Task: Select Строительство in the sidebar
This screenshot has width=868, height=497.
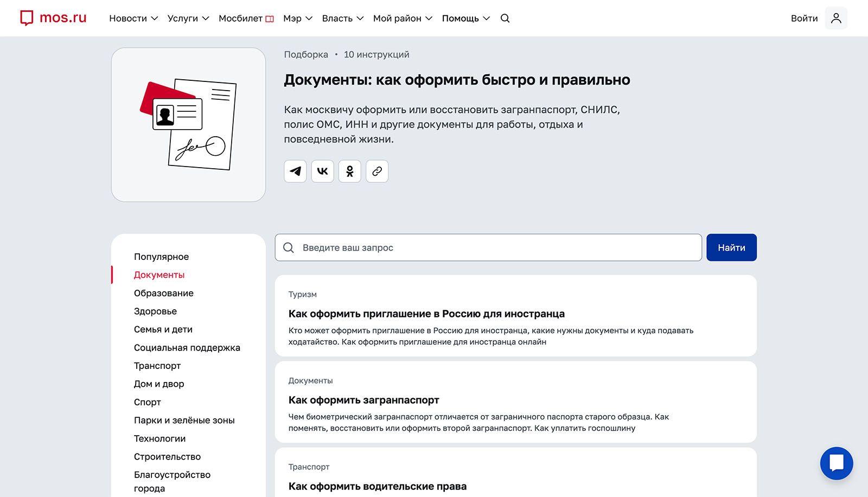Action: (167, 457)
